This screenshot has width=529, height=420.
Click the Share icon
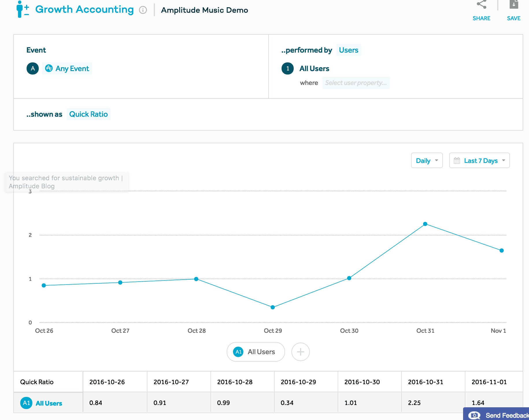tap(481, 5)
